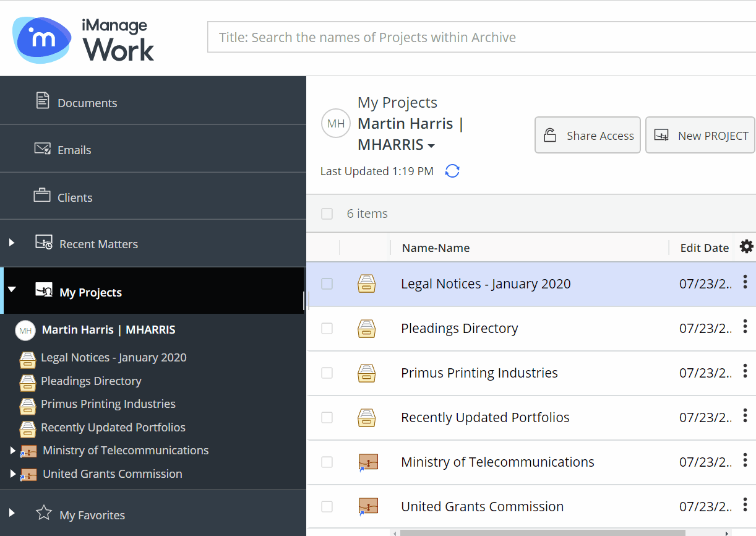Viewport: 756px width, 536px height.
Task: Click the horizontal scrollbar below the list
Action: coord(557,532)
